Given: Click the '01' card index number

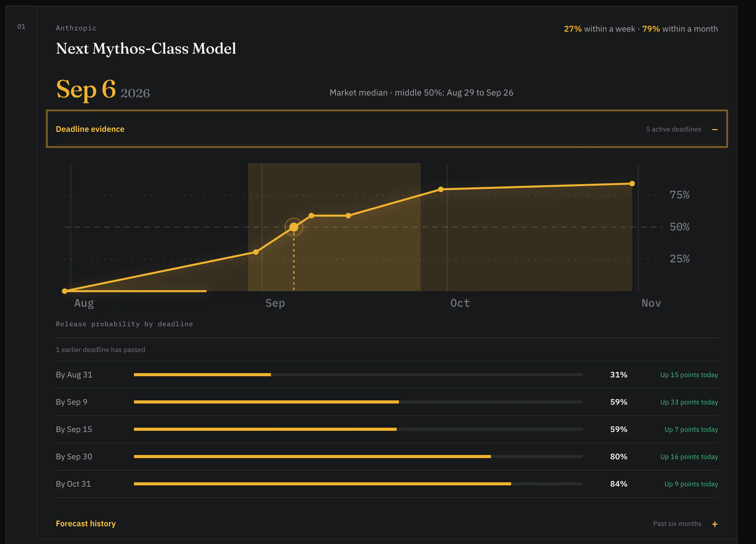Looking at the screenshot, I should pos(21,27).
